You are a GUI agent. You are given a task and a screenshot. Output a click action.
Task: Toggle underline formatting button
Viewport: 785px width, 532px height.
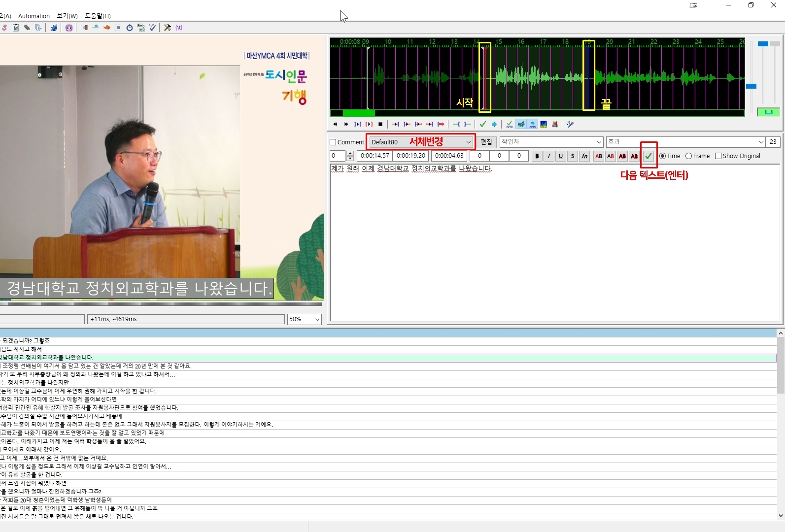(561, 156)
